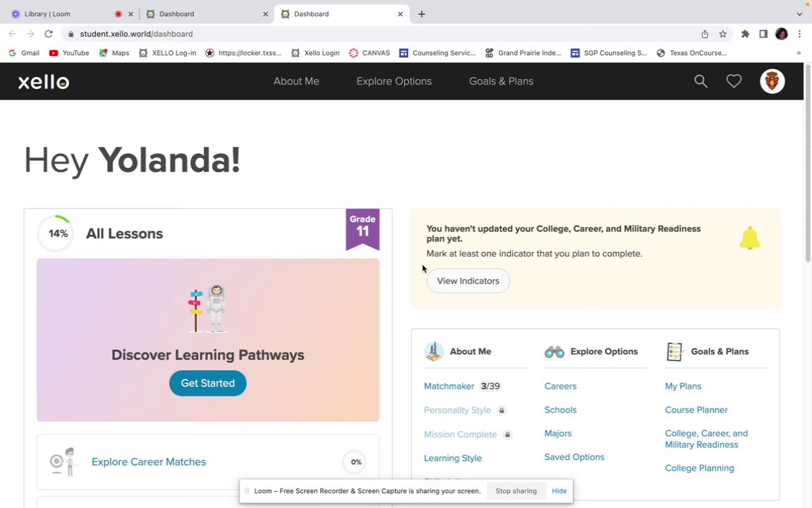
Task: Open the Goals & Plans navigation menu
Action: [x=500, y=81]
